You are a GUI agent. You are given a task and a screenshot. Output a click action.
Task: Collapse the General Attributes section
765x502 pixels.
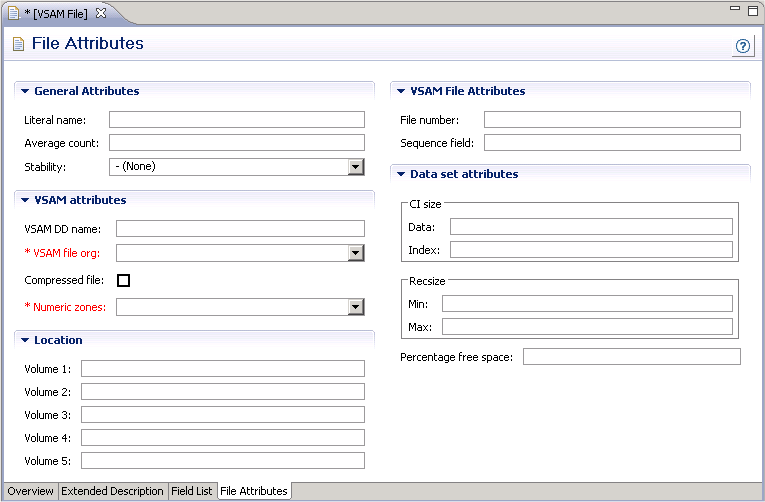click(25, 91)
